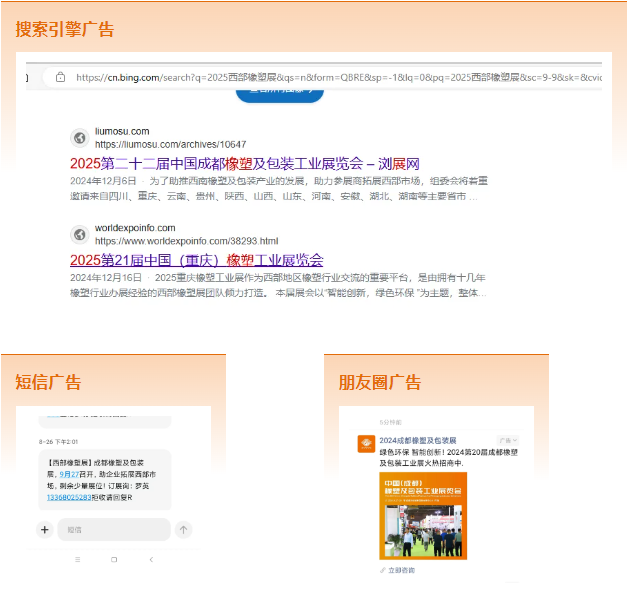Click the orange advertiser avatar in Moments ad
Screen dimensions: 629x594
[x=367, y=445]
